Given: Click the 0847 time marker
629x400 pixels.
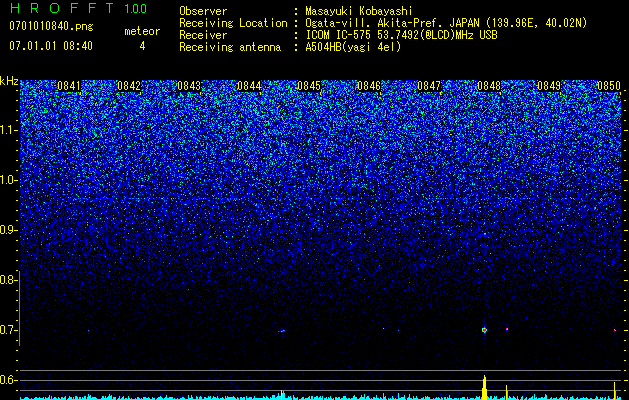Looking at the screenshot, I should pos(429,86).
